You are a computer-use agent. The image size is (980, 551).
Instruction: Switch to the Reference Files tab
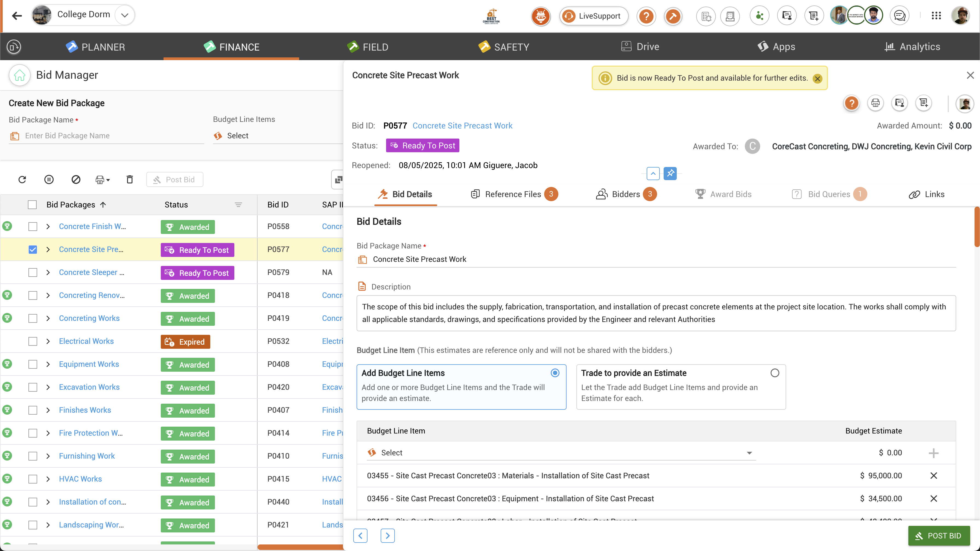[513, 194]
